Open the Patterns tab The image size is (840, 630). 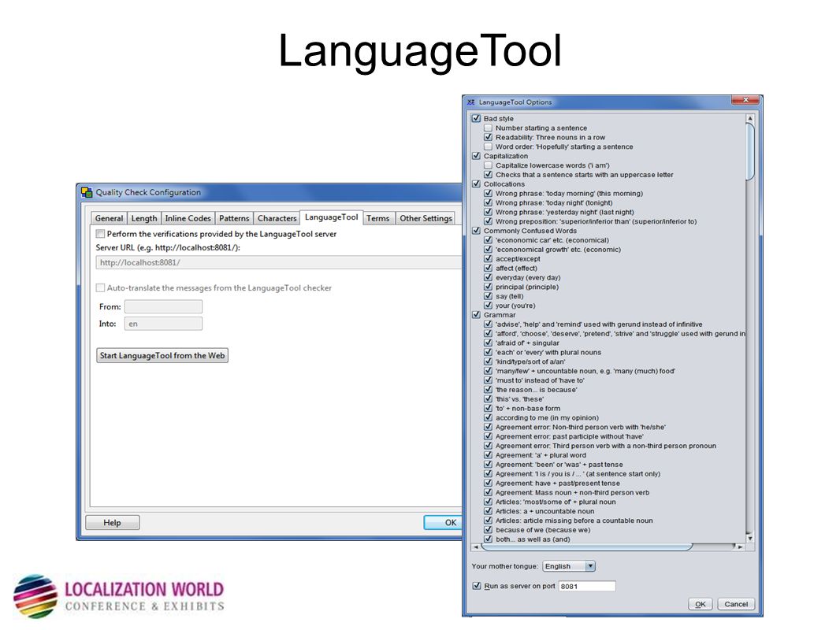234,218
